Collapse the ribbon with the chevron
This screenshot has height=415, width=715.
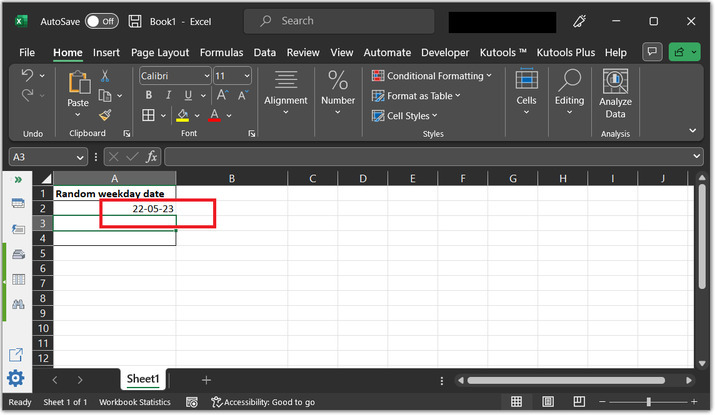[693, 131]
